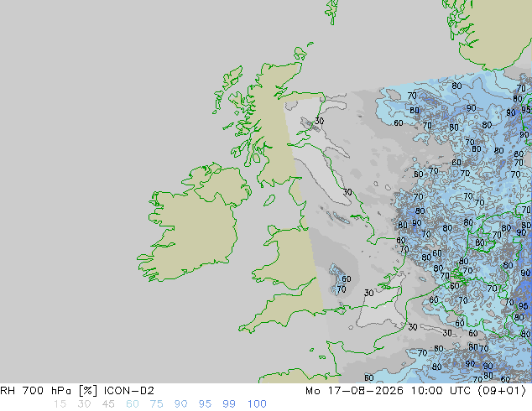This screenshot has width=532, height=411.
Task: Click northernmost '30' contour label off eastern Scotland
Action: 319,121
